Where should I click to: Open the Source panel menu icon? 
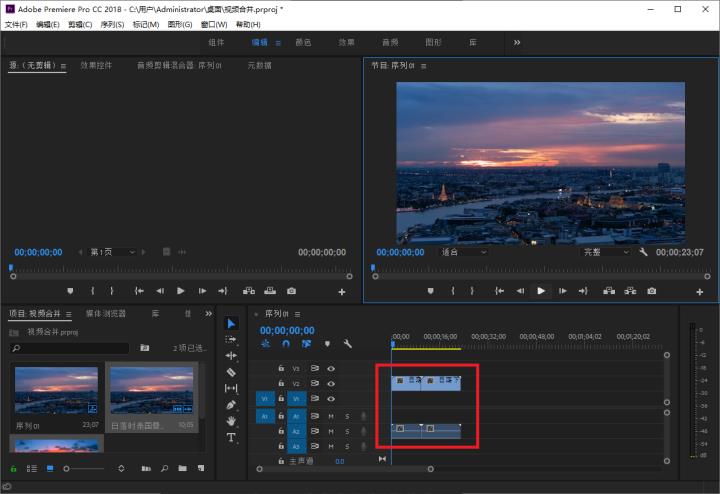(63, 66)
